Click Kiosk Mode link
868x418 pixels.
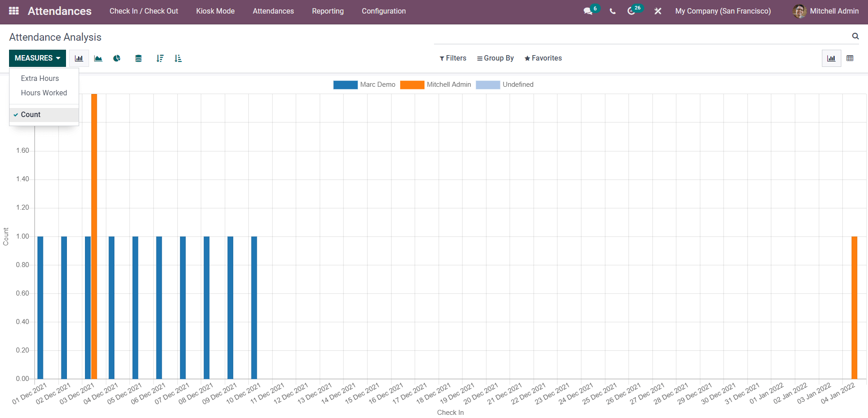pyautogui.click(x=215, y=11)
